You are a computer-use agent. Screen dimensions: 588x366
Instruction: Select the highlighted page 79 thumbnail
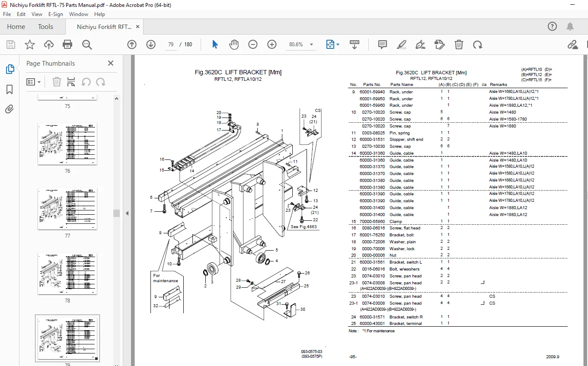pos(67,339)
